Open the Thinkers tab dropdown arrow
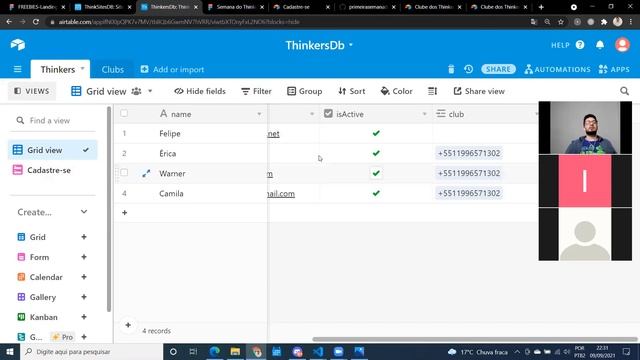The width and height of the screenshot is (640, 360). 82,69
